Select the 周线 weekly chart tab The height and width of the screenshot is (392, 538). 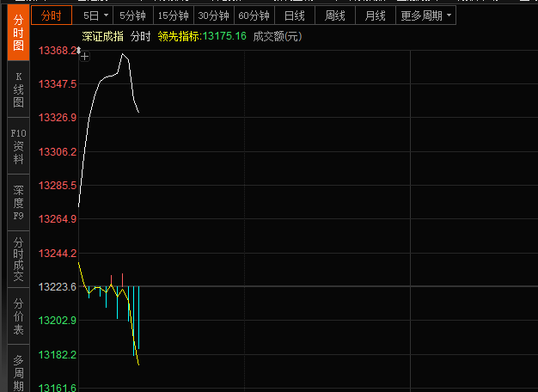pos(334,15)
